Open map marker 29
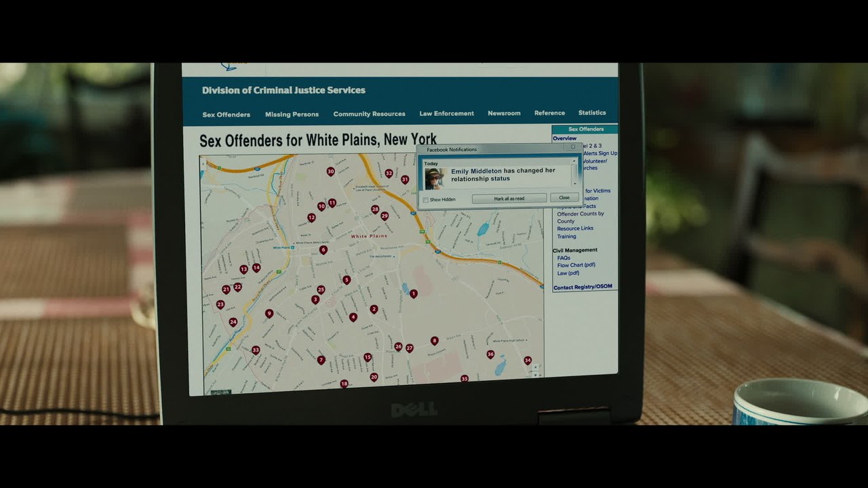 coord(384,216)
